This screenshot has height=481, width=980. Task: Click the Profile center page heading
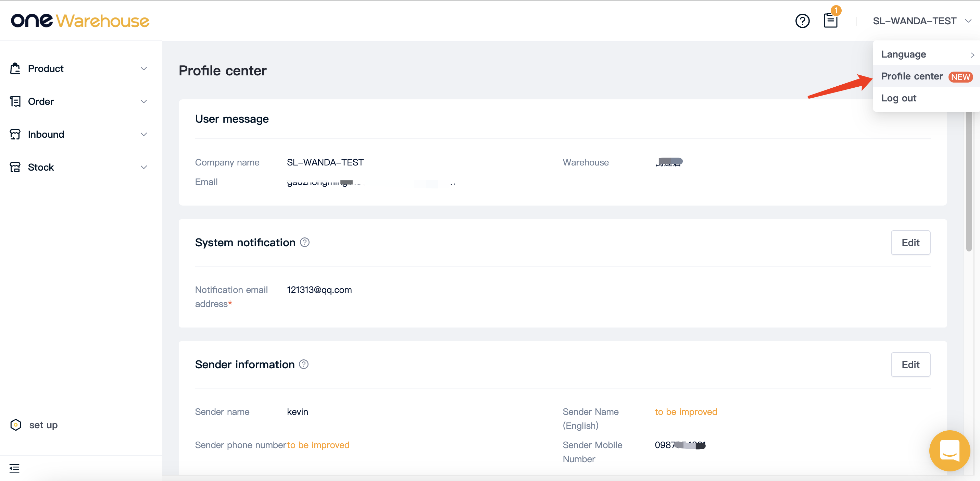point(223,71)
